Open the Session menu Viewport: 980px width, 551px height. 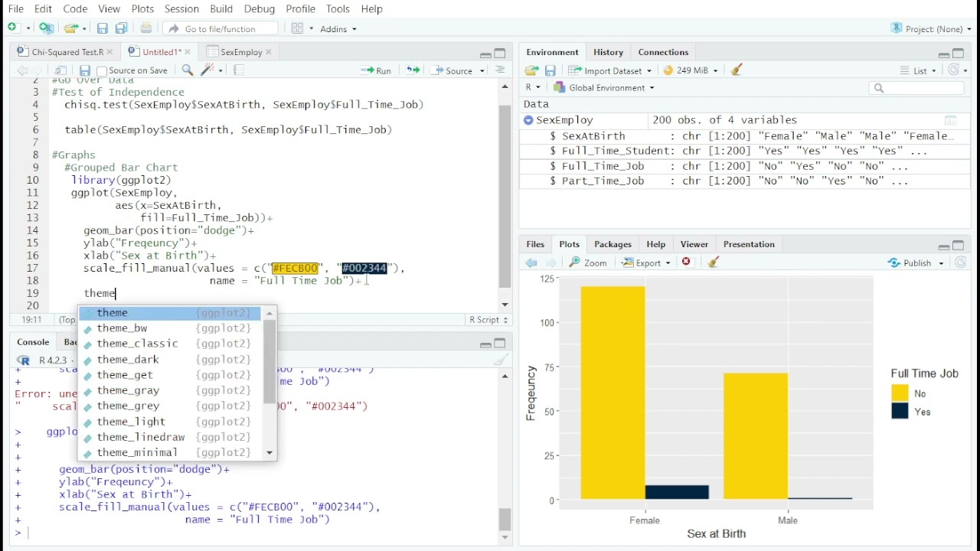point(181,8)
